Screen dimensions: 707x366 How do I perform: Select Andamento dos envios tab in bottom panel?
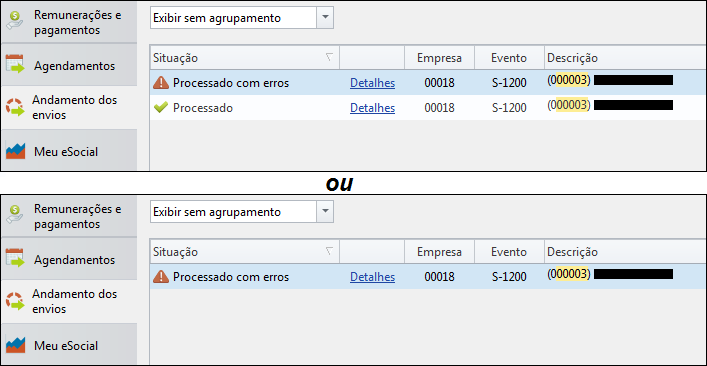coord(69,302)
